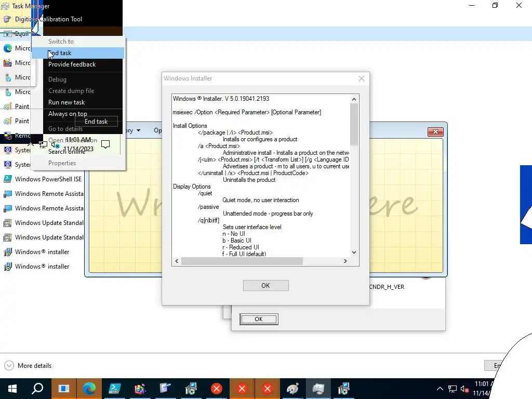Click Switch to in the context menu
The image size is (532, 399).
point(61,42)
